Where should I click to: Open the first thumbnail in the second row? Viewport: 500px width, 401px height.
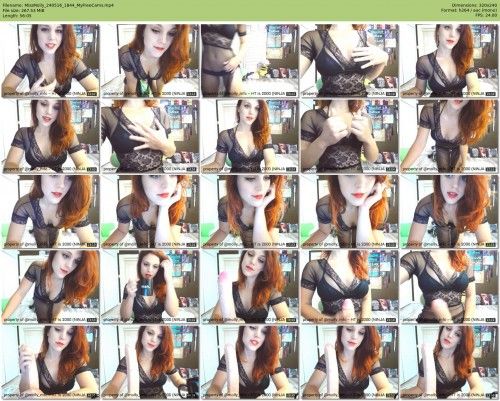pos(50,136)
